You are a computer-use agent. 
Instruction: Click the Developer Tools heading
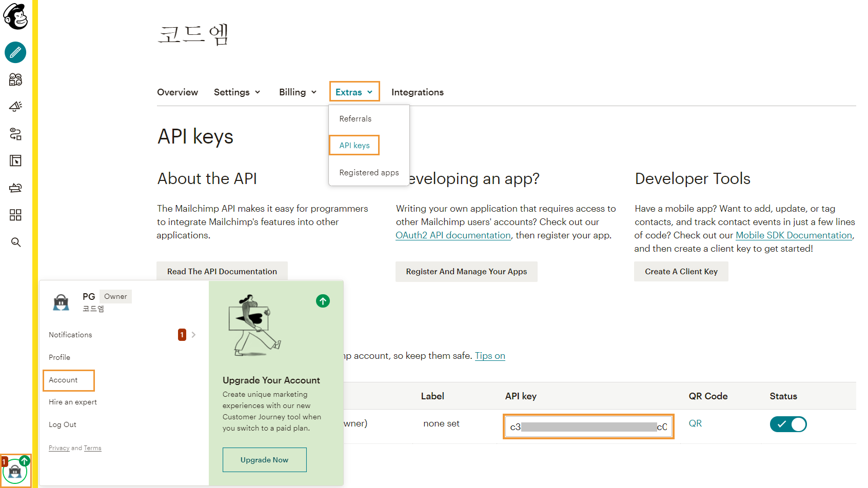693,178
